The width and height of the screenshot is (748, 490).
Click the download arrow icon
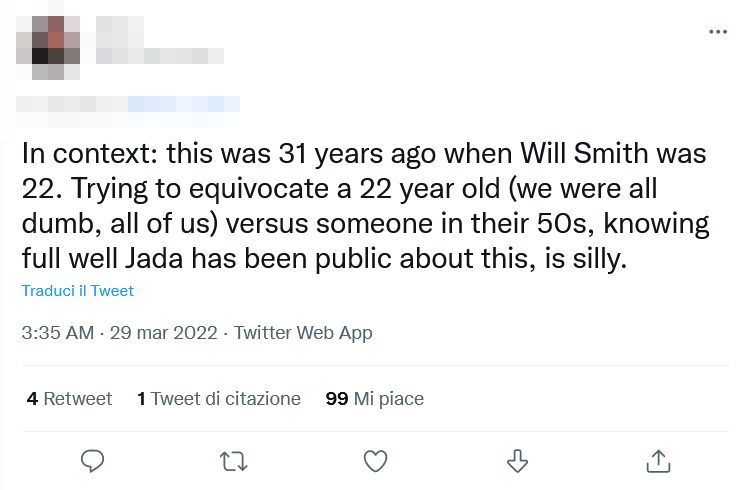pos(517,460)
